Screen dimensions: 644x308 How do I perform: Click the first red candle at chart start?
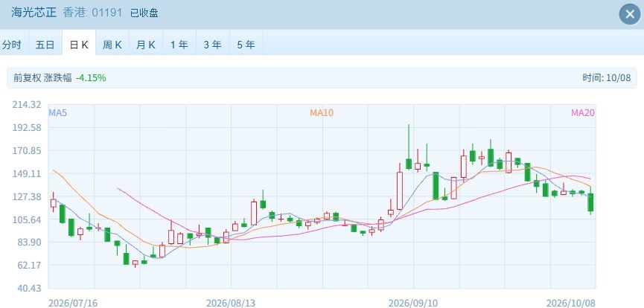click(53, 203)
